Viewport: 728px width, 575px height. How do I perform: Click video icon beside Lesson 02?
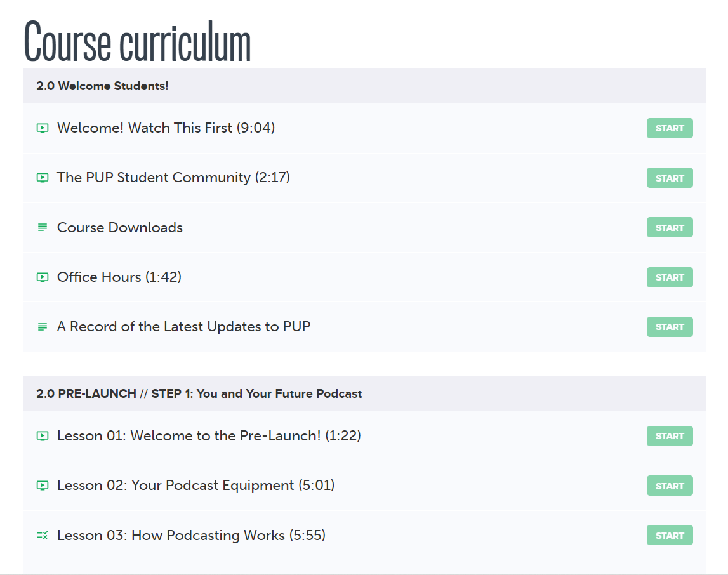pyautogui.click(x=43, y=486)
